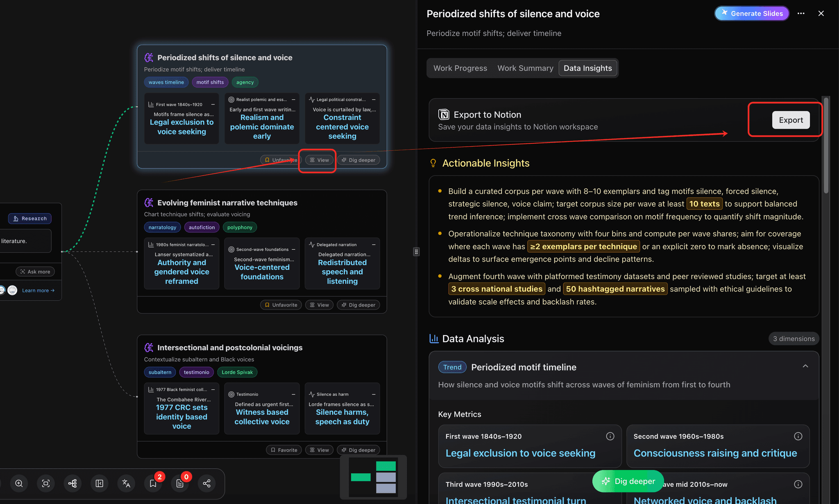Unfavorite the Evolving feminist narrative techniques card
This screenshot has height=504, width=839.
pos(281,305)
